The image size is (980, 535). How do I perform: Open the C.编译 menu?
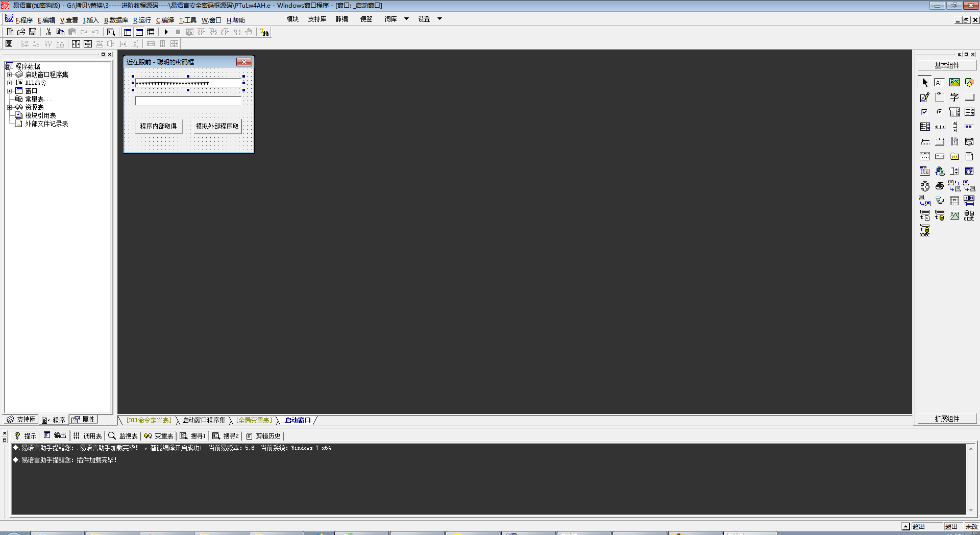[x=165, y=20]
